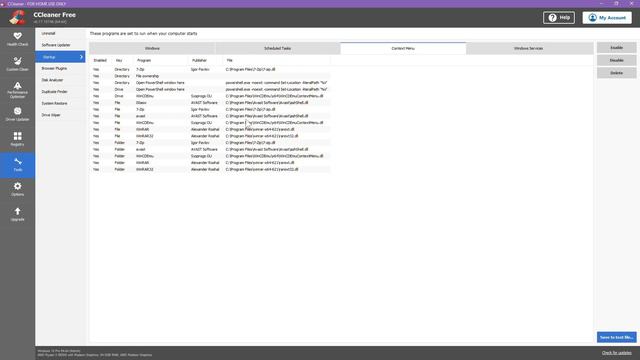
Task: Select the File WinRAR32 row
Action: pyautogui.click(x=210, y=136)
